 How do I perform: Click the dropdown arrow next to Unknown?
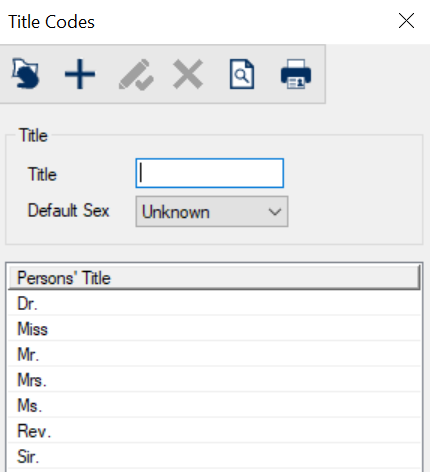(275, 212)
